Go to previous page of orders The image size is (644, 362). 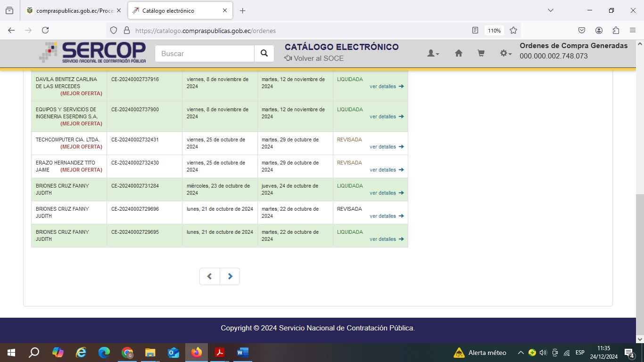(210, 277)
